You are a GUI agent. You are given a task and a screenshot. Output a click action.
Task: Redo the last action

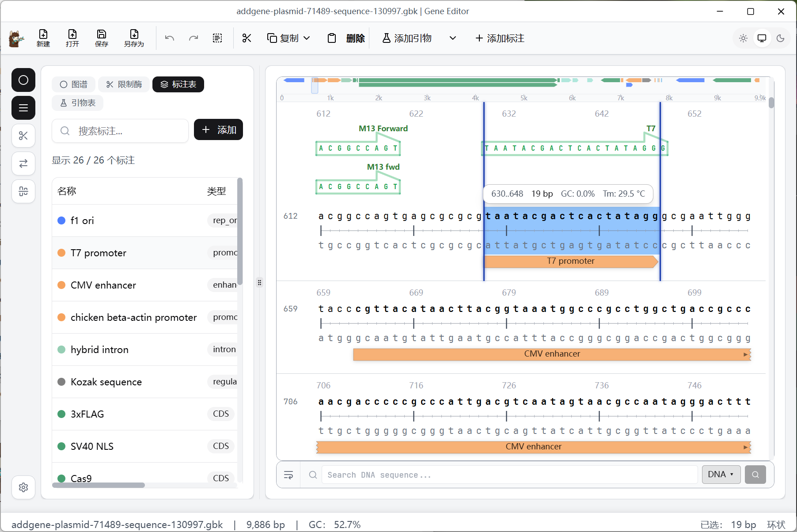[194, 38]
